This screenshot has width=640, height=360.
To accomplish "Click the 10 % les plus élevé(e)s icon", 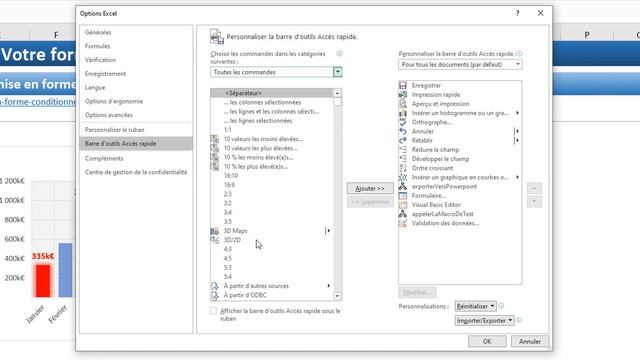I will click(215, 167).
